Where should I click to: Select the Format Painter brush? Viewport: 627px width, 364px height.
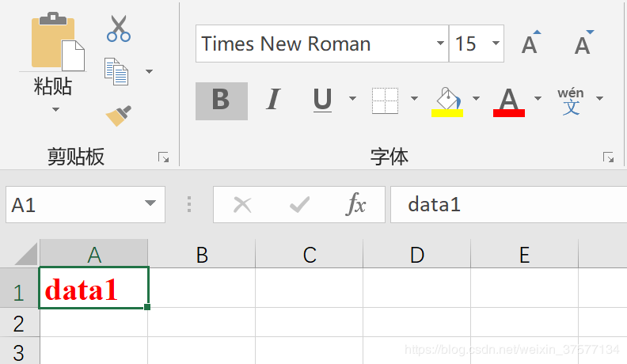click(x=118, y=116)
